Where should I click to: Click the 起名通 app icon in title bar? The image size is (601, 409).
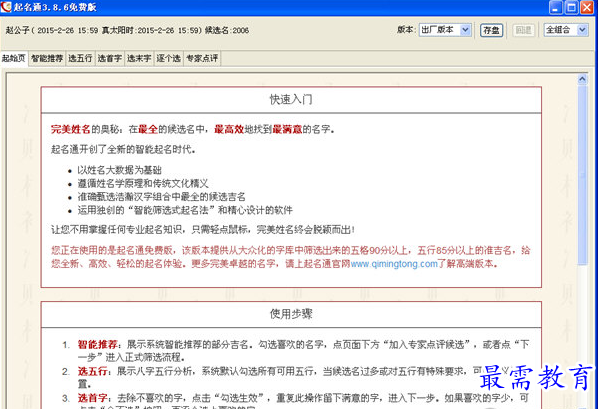[6, 7]
